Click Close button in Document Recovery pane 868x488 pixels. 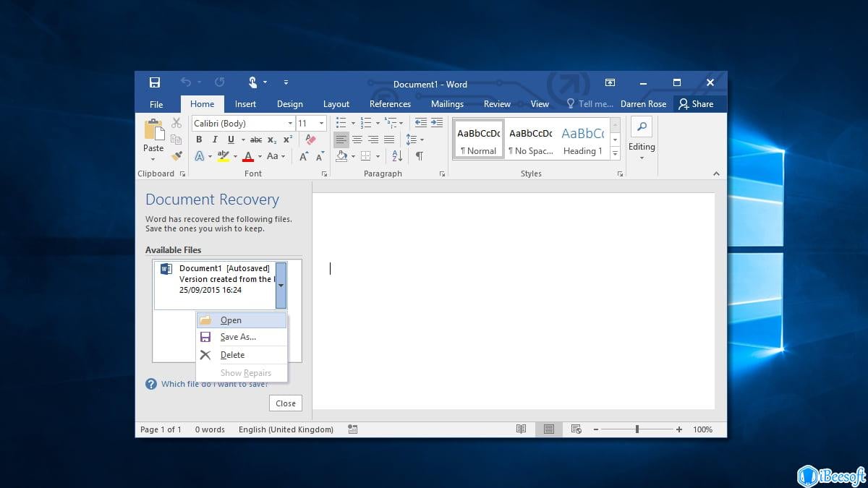[285, 403]
